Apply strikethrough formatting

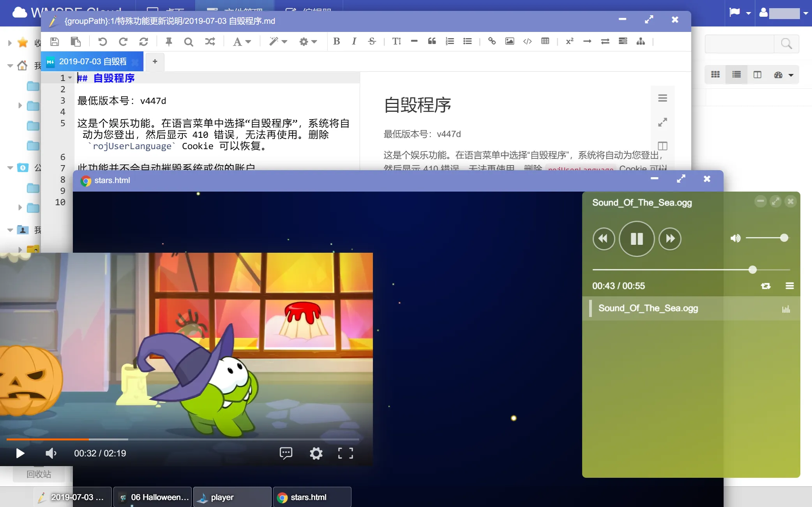(x=372, y=41)
